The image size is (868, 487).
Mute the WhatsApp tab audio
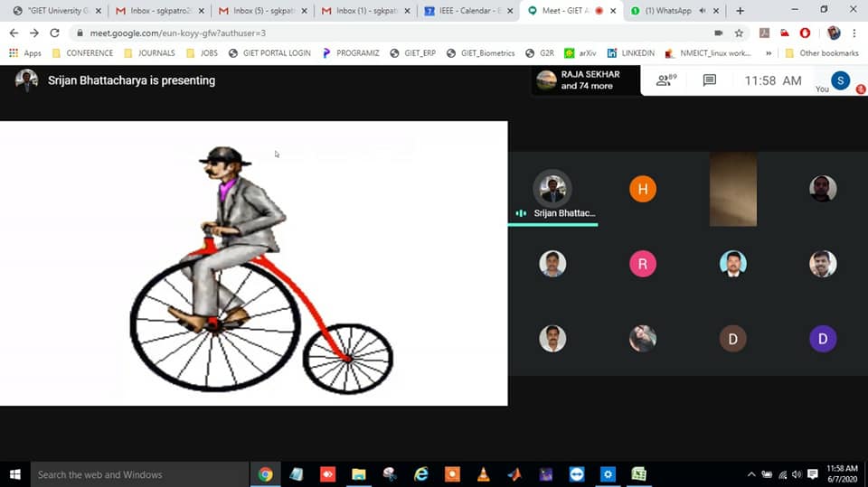[703, 11]
